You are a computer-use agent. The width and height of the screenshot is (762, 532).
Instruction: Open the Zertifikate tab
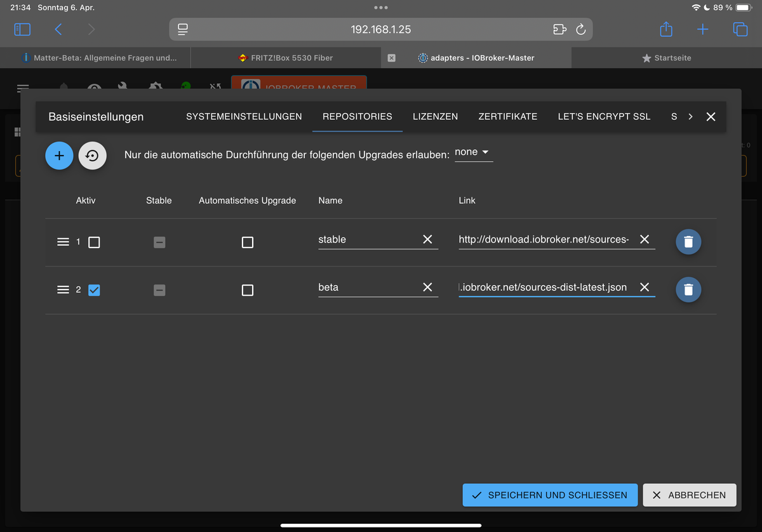click(508, 117)
